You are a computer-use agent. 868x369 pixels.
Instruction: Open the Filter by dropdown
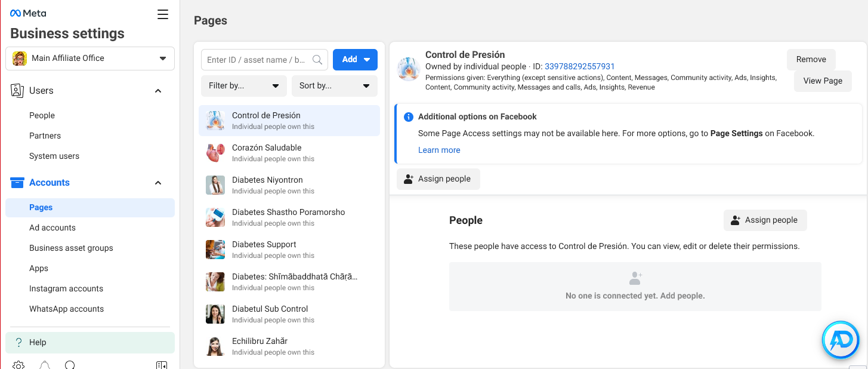pyautogui.click(x=244, y=86)
